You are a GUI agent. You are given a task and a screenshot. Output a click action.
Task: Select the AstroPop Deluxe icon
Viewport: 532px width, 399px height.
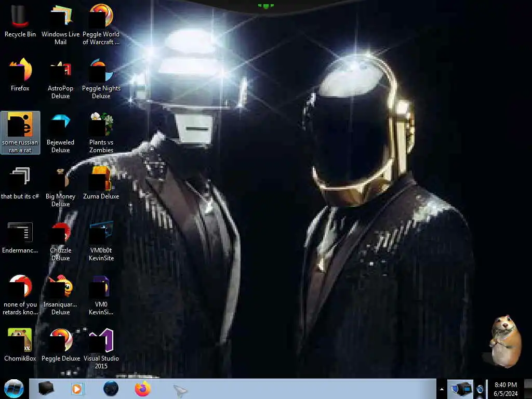point(60,79)
